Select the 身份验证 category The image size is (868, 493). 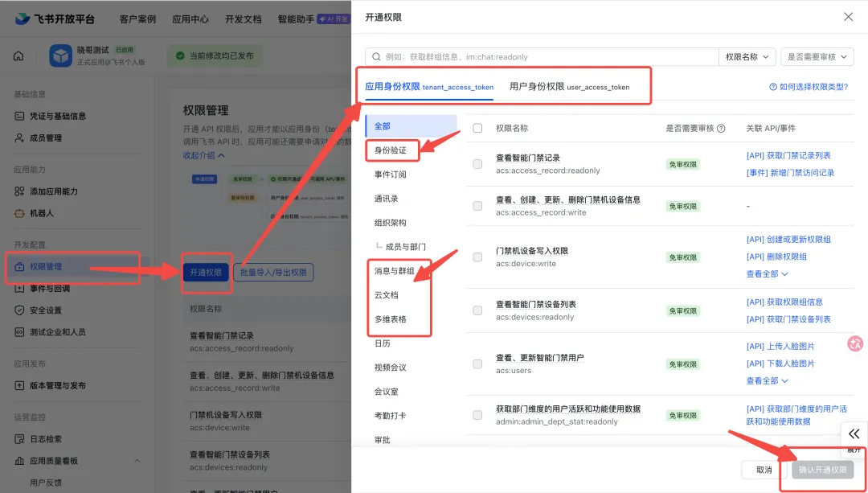click(391, 150)
